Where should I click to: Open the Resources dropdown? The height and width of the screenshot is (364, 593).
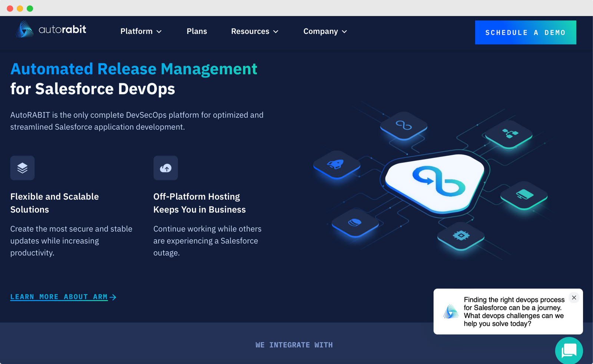(x=255, y=32)
